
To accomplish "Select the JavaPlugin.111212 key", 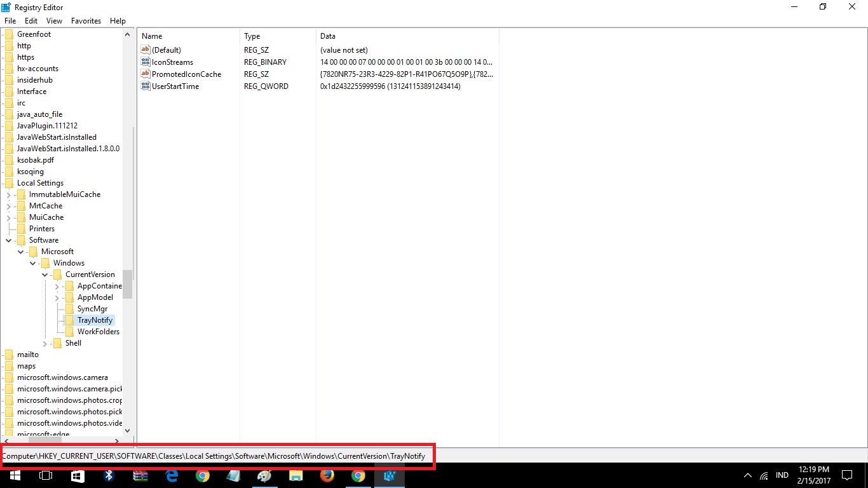I will pyautogui.click(x=47, y=126).
